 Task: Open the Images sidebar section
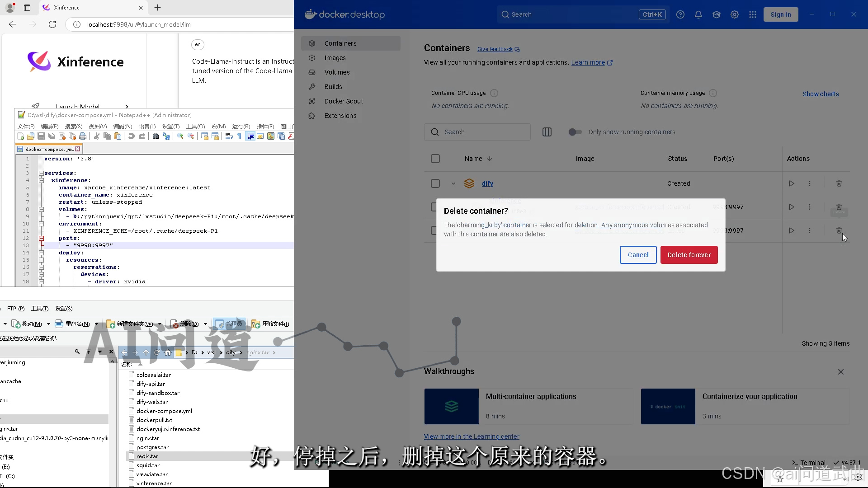coord(335,58)
